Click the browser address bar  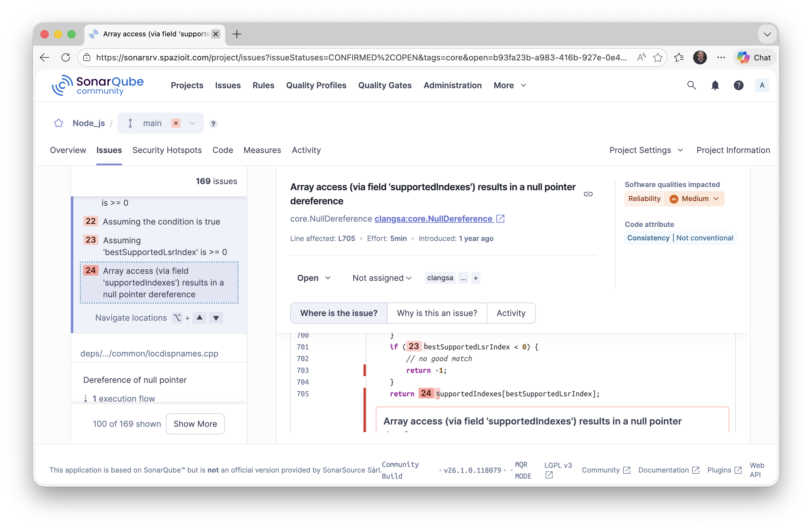(x=341, y=57)
